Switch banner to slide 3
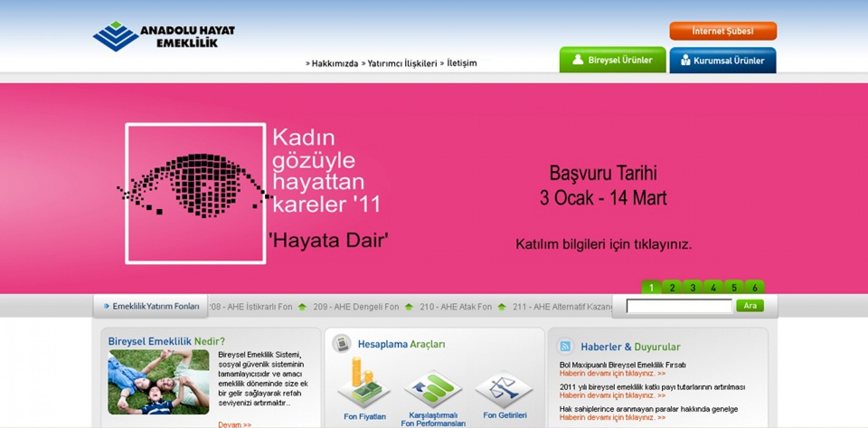The width and height of the screenshot is (868, 428). 693,287
